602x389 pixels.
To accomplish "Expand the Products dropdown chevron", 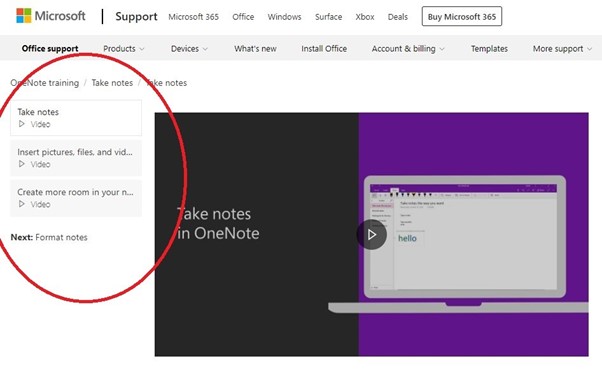I will click(142, 49).
